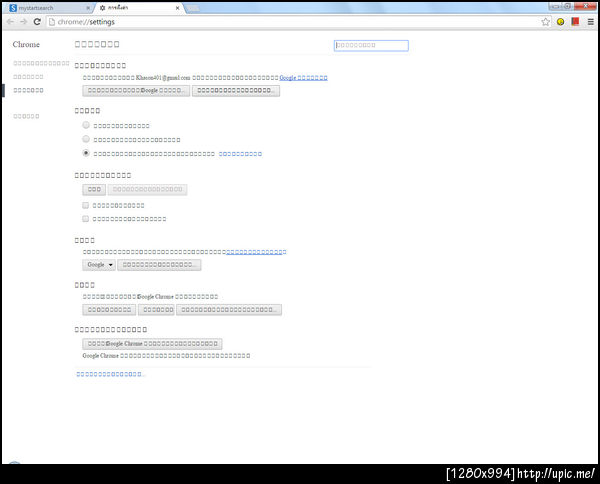The width and height of the screenshot is (600, 484).
Task: Close the active settings tab
Action: [178, 8]
